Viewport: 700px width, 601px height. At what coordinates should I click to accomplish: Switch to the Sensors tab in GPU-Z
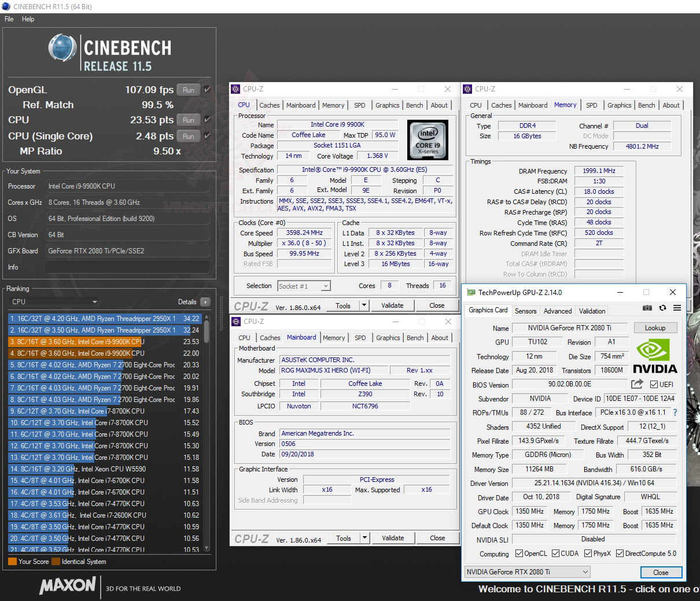(x=526, y=311)
